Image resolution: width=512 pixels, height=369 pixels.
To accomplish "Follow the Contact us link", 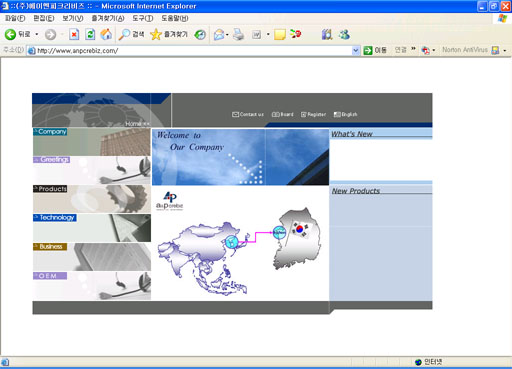I will (x=248, y=114).
